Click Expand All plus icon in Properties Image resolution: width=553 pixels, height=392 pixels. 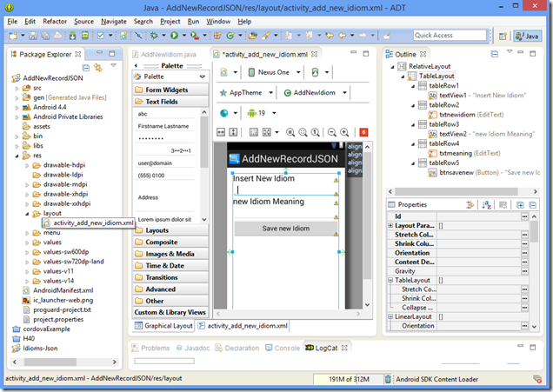[520, 205]
